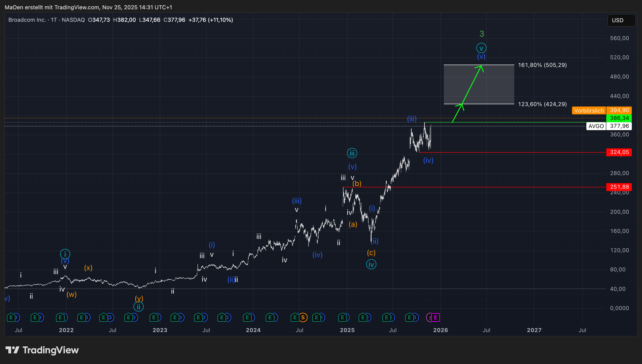The image size is (642, 364).
Task: Click the circled cyan iii wave label
Action: 352,153
